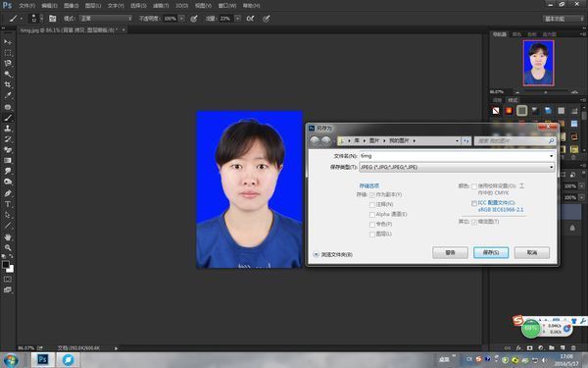Viewport: 588px width, 368px height.
Task: Select the Gradient tool
Action: 8,160
